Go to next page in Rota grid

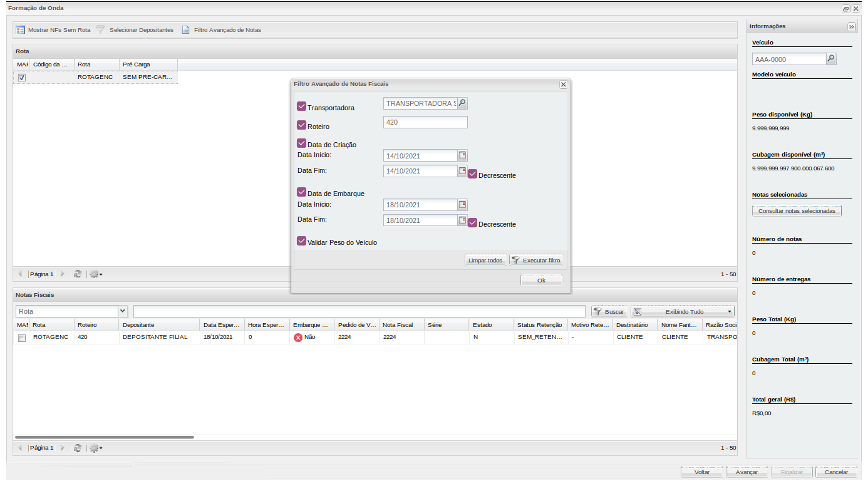tap(63, 274)
